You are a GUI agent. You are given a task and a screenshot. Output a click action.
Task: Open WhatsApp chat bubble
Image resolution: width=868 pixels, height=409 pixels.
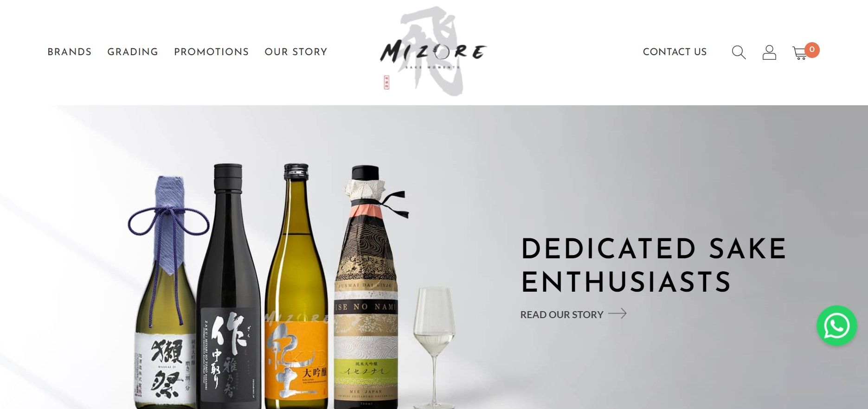pyautogui.click(x=836, y=326)
